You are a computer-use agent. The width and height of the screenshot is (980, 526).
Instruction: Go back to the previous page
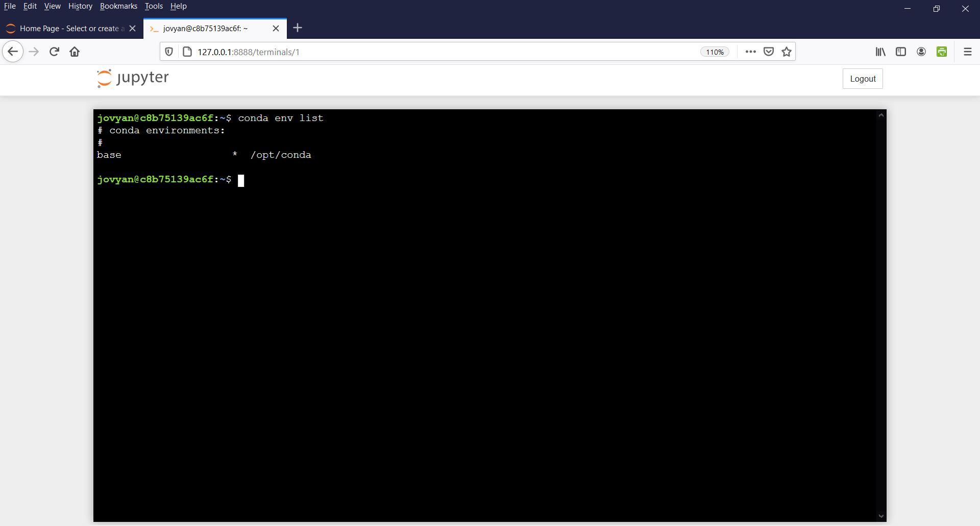click(x=13, y=52)
